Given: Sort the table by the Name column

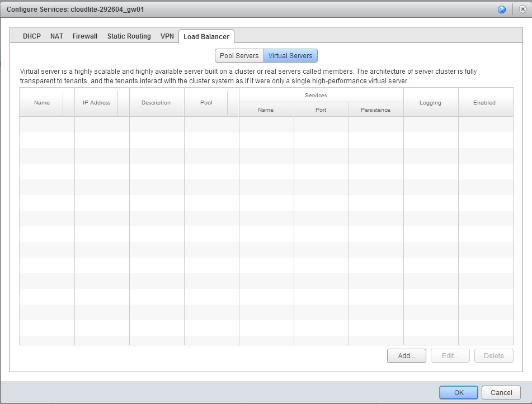Looking at the screenshot, I should (x=41, y=102).
